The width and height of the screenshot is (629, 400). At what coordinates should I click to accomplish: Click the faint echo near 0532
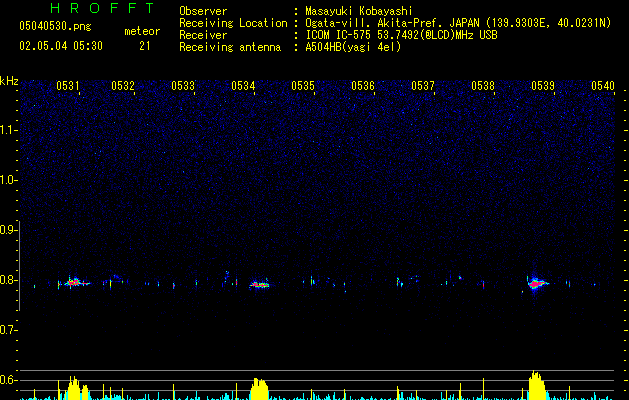[115, 279]
